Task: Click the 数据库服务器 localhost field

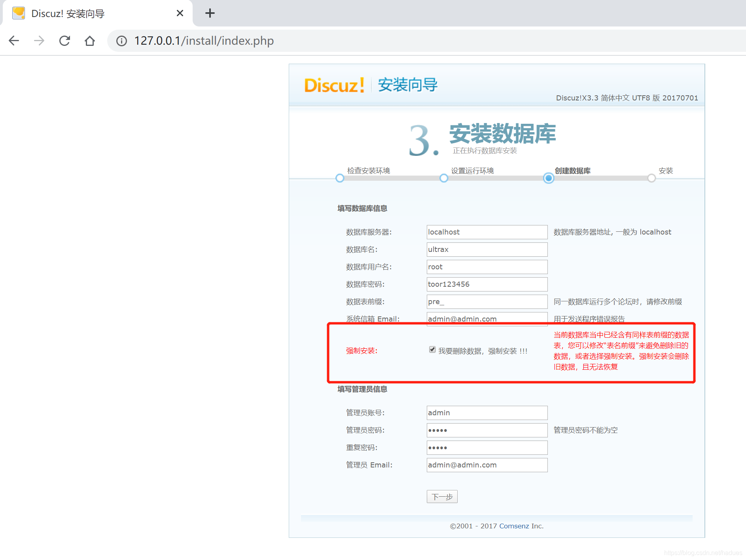Action: point(487,232)
